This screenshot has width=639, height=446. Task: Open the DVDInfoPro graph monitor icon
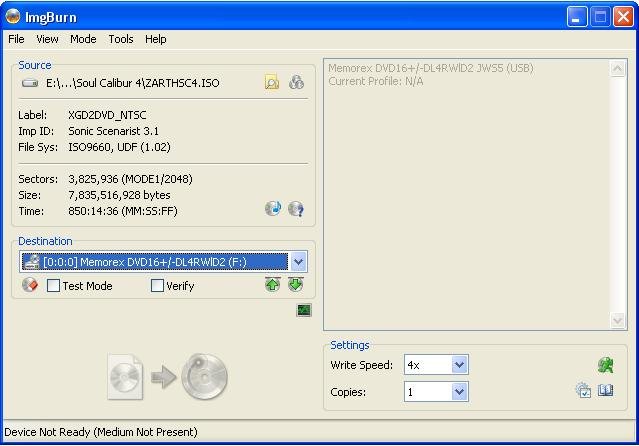304,310
